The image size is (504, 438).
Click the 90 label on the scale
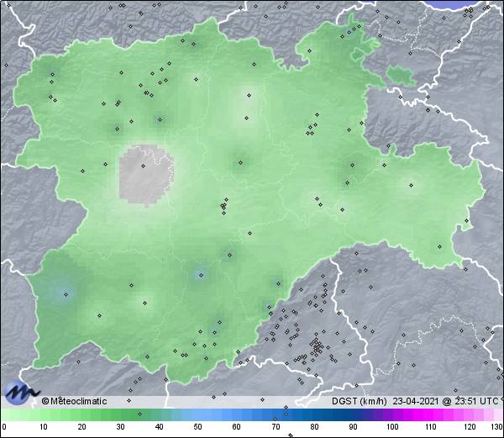coord(353,427)
